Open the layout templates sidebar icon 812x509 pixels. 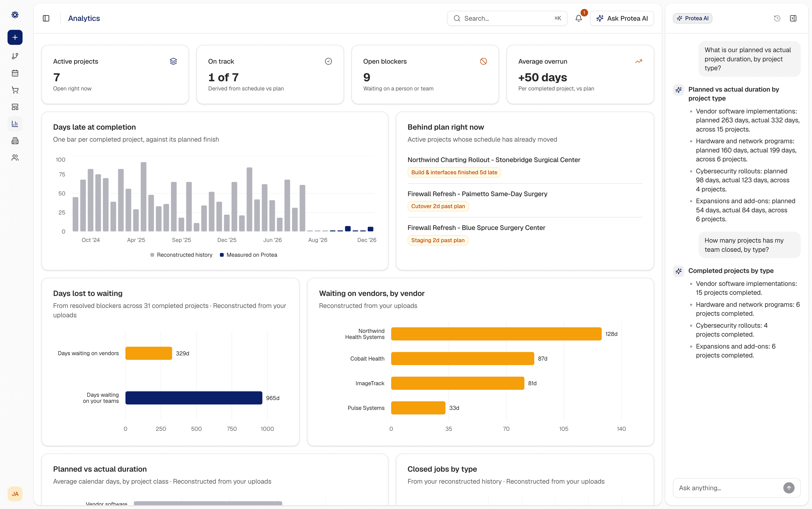pos(15,107)
